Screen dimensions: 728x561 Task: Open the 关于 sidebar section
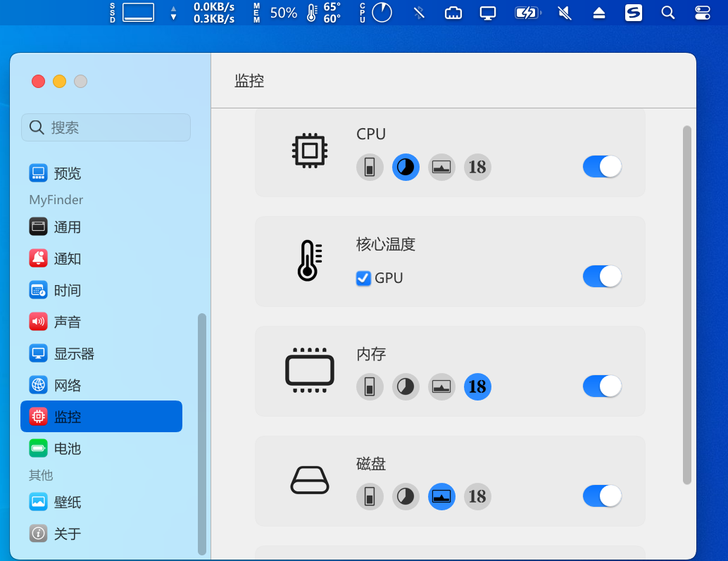pos(101,534)
